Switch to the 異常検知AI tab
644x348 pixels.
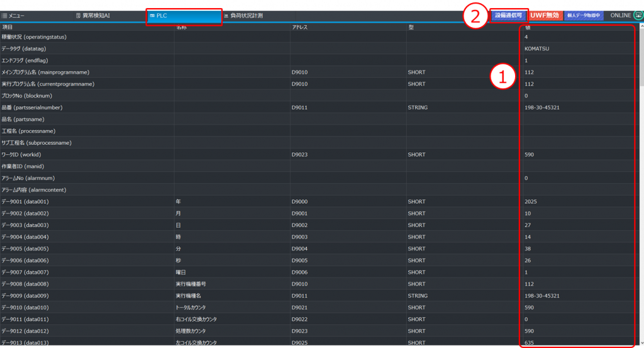[96, 15]
